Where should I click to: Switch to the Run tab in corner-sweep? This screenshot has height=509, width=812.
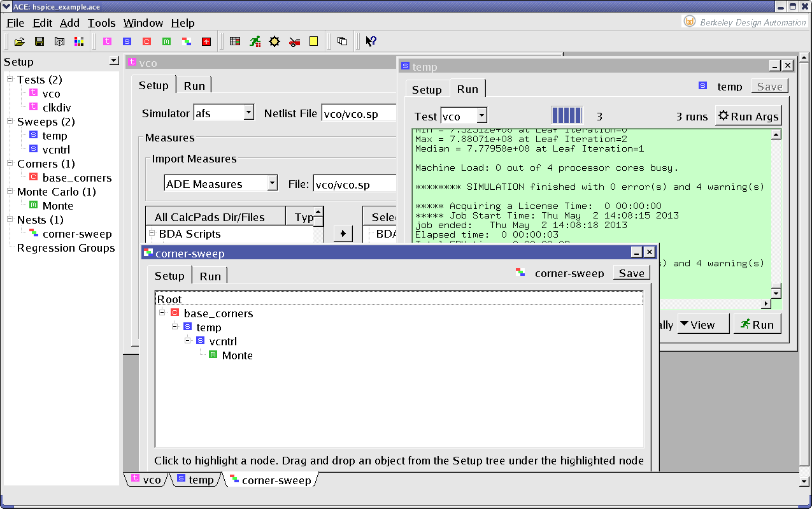(210, 276)
